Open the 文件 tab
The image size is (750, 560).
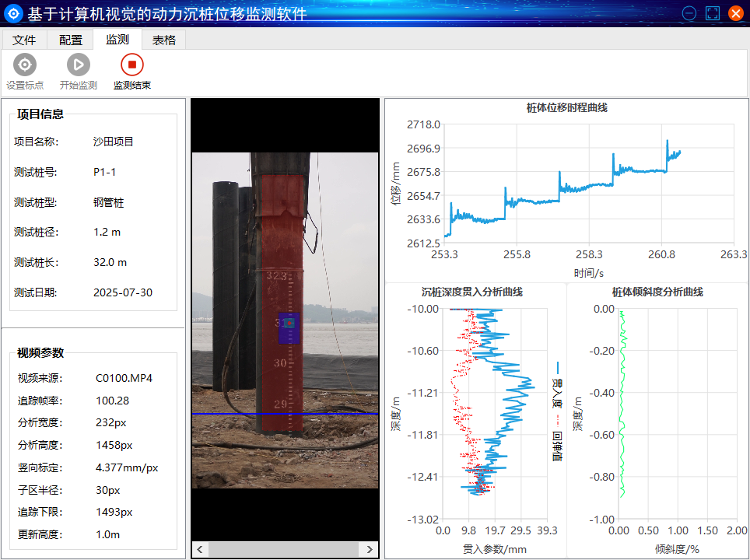point(24,40)
